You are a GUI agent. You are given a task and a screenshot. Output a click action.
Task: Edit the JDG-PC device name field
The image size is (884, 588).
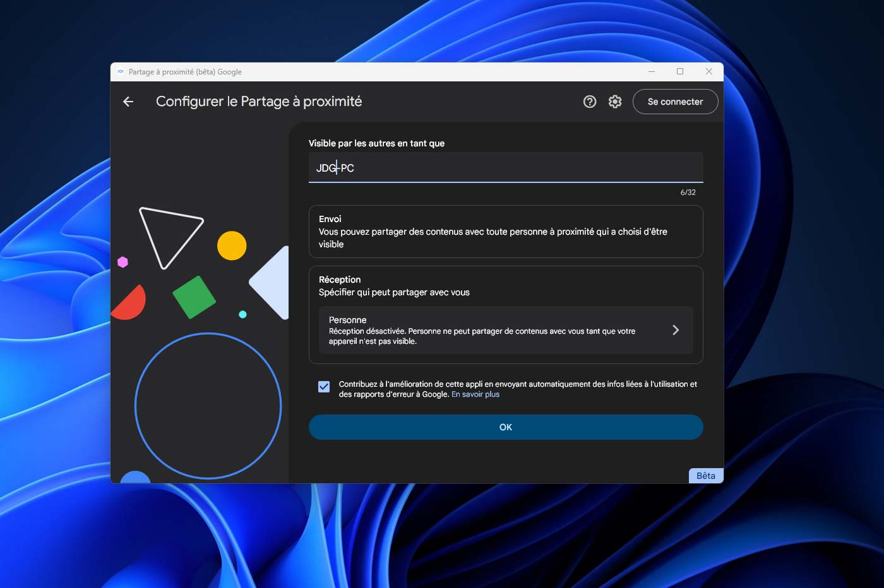click(x=506, y=168)
